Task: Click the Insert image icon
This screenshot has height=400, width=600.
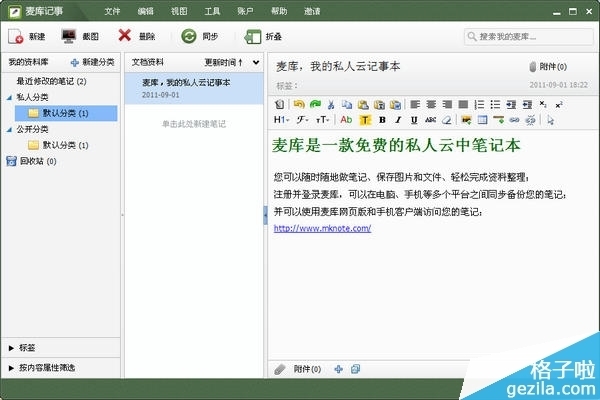Action: [466, 120]
